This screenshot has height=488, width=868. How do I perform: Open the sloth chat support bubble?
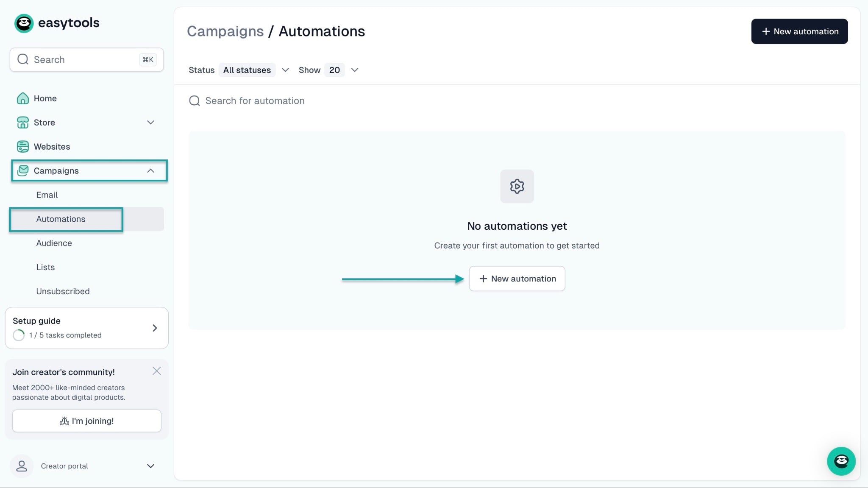(841, 461)
